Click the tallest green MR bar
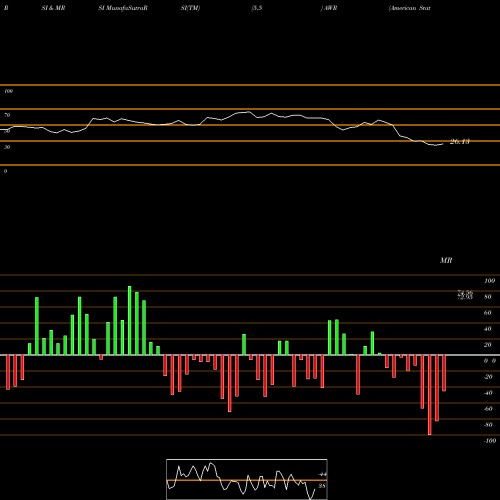The height and width of the screenshot is (500, 500). pos(130,320)
